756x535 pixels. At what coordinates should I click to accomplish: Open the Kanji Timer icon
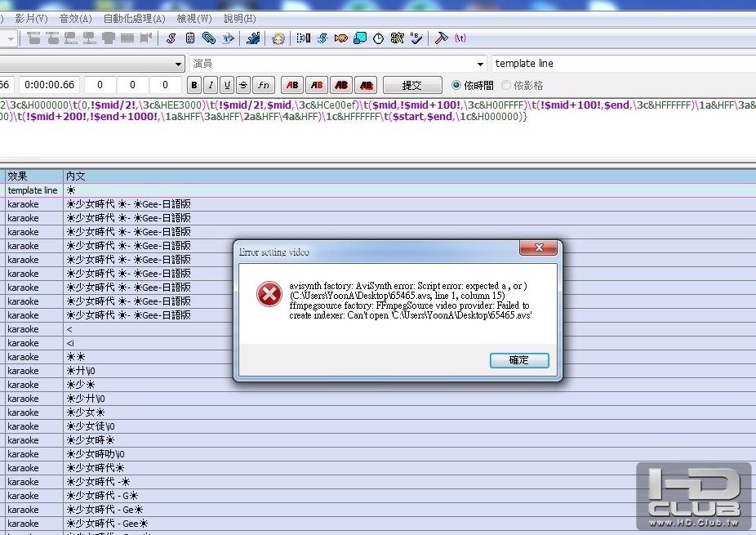pos(398,38)
